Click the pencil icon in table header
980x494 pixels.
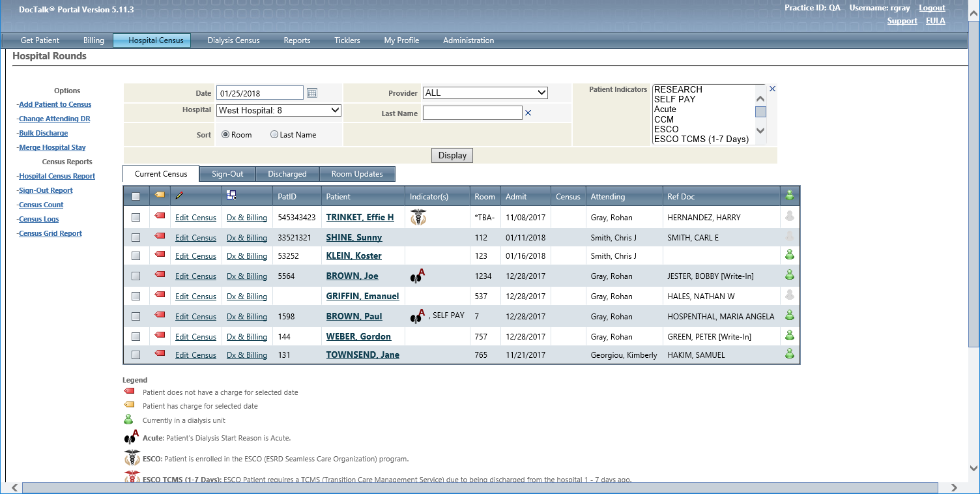point(180,196)
